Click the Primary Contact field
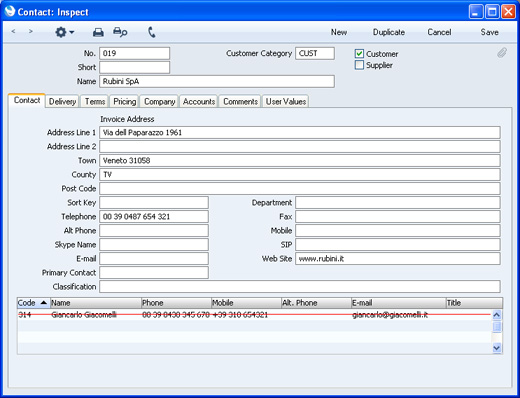Screen dimensions: 520x398 tap(154, 272)
